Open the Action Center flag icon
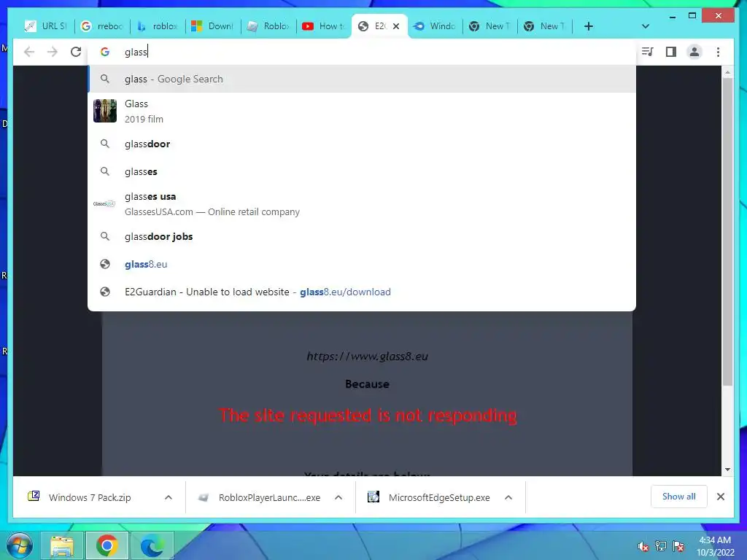Viewport: 747px width, 560px height. tap(678, 546)
